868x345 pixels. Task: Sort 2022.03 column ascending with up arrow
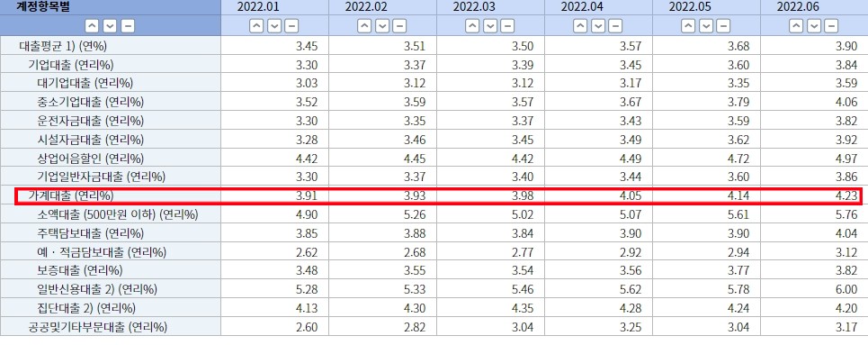pos(472,26)
